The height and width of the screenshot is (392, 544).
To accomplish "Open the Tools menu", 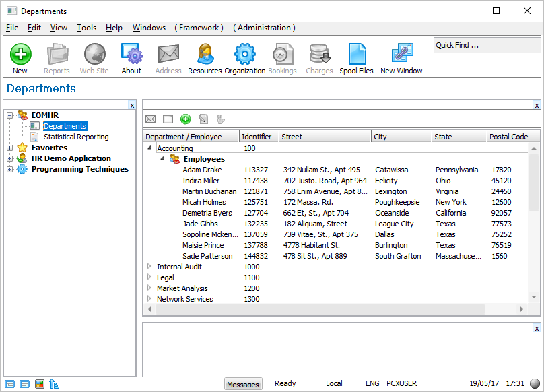I will tap(86, 28).
